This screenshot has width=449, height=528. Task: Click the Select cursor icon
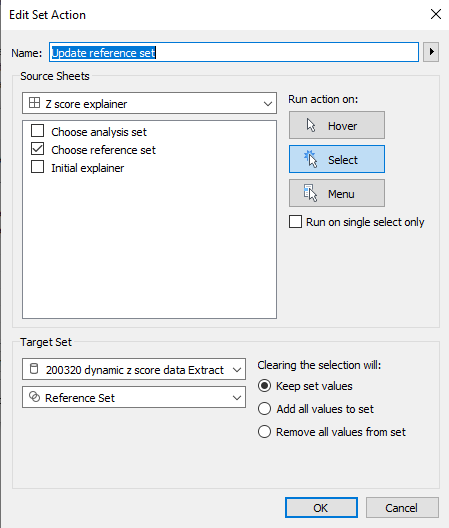(311, 159)
